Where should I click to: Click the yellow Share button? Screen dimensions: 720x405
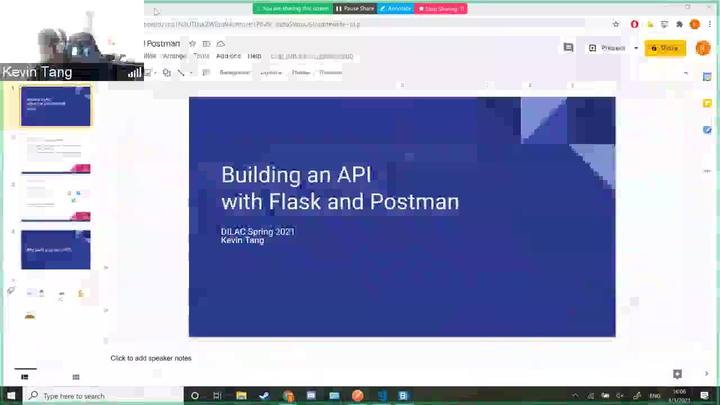pos(665,48)
